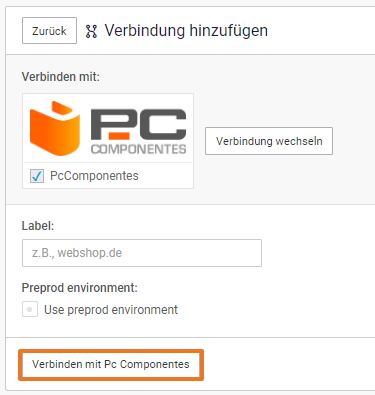
Task: Click the 'Use preprod environment' text label
Action: tap(111, 310)
